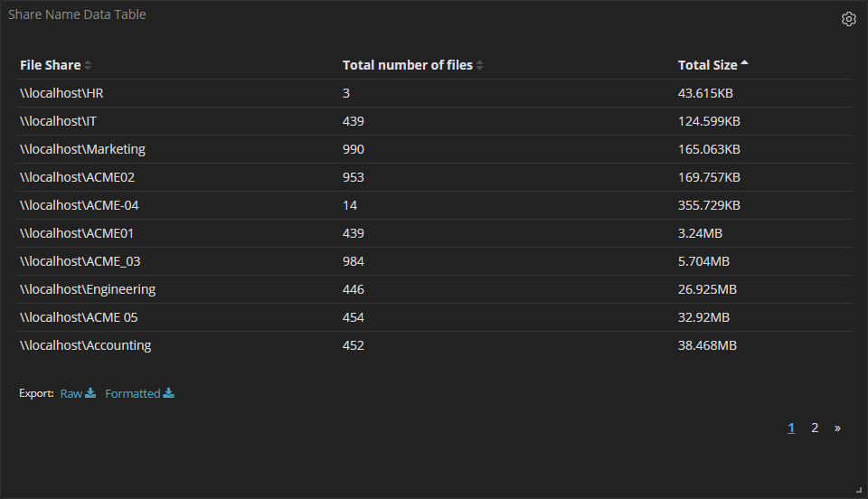The image size is (868, 499).
Task: Export table as Raw link
Action: (71, 393)
